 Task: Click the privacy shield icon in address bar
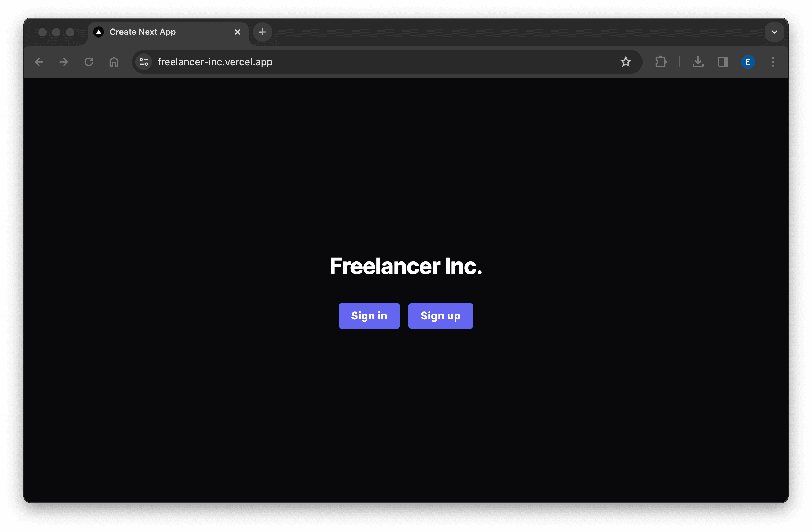point(144,62)
